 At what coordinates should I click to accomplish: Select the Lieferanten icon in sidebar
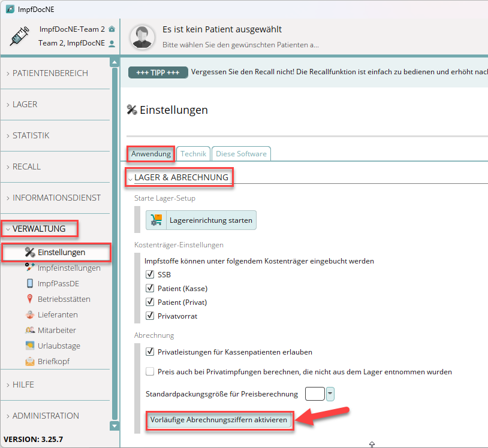pos(29,314)
